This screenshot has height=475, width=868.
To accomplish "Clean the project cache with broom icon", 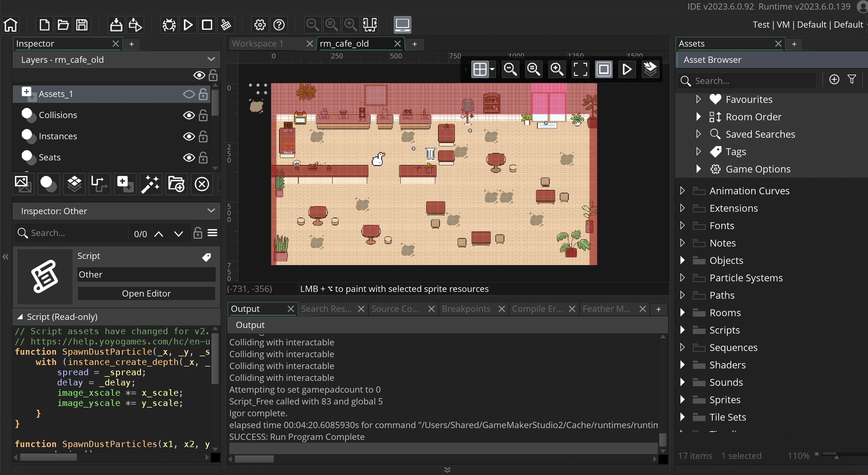I will 226,25.
